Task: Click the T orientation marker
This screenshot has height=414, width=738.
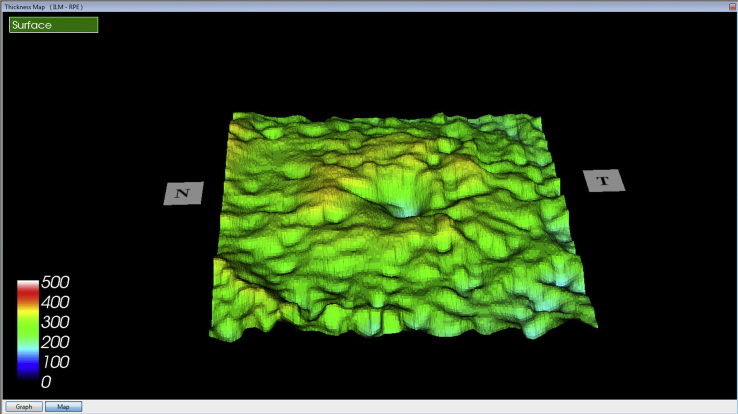Action: pyautogui.click(x=603, y=181)
